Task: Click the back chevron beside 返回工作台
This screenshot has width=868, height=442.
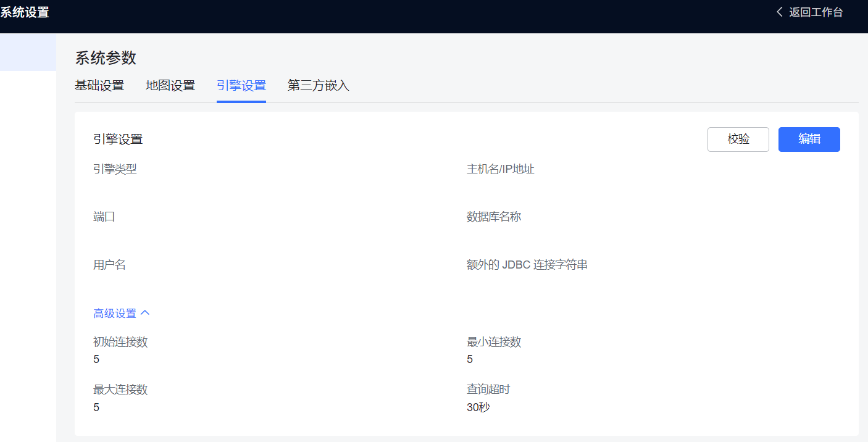Action: tap(780, 12)
